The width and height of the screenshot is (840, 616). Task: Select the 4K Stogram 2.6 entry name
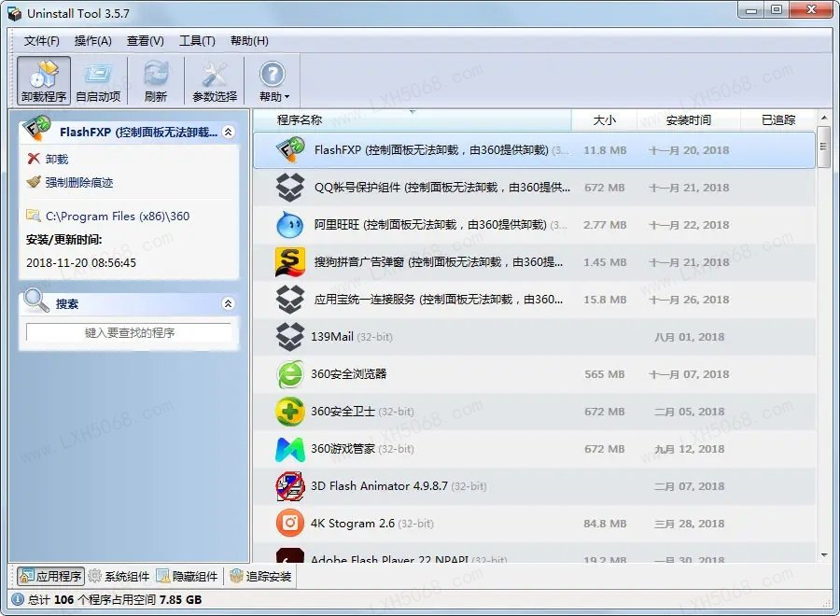(353, 524)
